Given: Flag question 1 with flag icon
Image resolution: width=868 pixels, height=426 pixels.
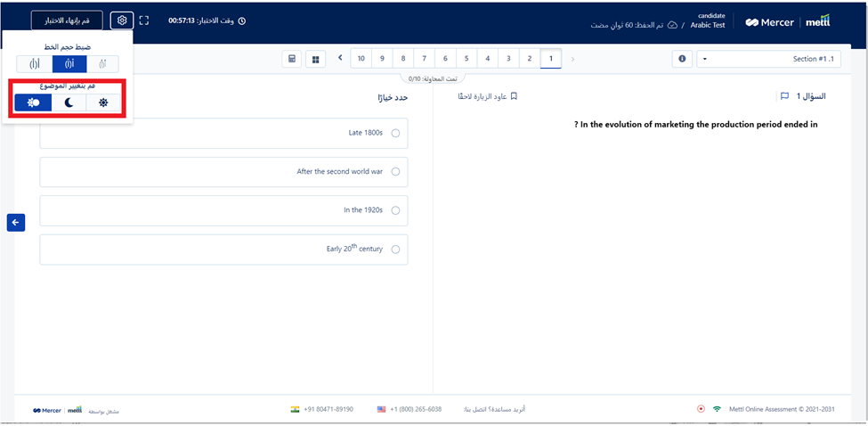Looking at the screenshot, I should (x=784, y=96).
